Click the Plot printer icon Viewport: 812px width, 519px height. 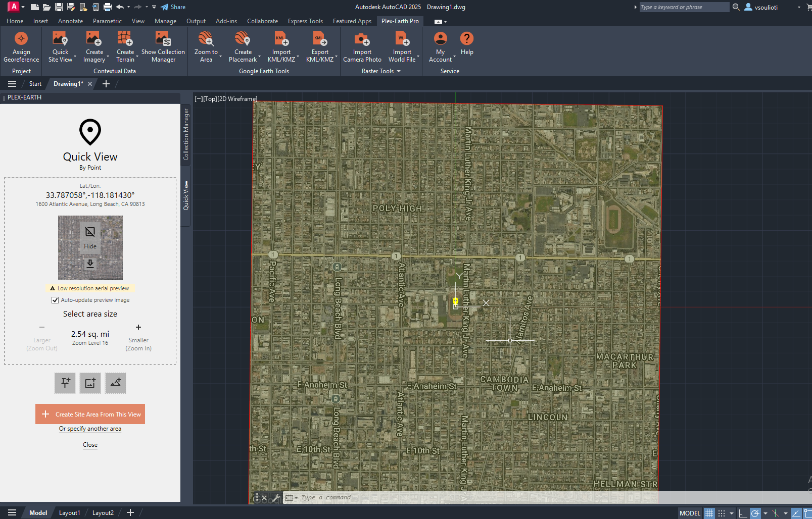coord(107,7)
